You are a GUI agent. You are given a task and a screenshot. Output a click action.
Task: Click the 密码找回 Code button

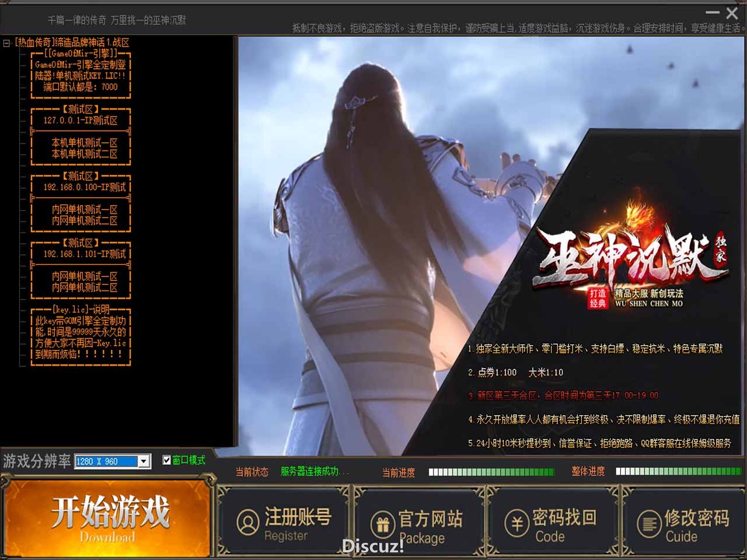pyautogui.click(x=552, y=521)
